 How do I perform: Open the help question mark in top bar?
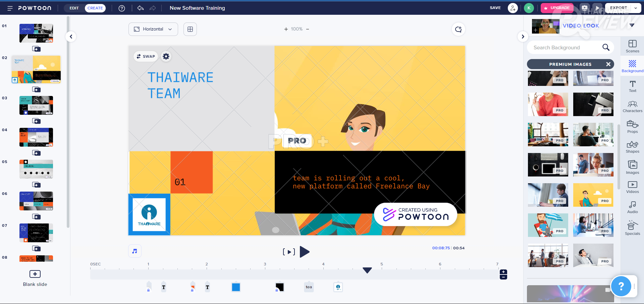pyautogui.click(x=122, y=8)
